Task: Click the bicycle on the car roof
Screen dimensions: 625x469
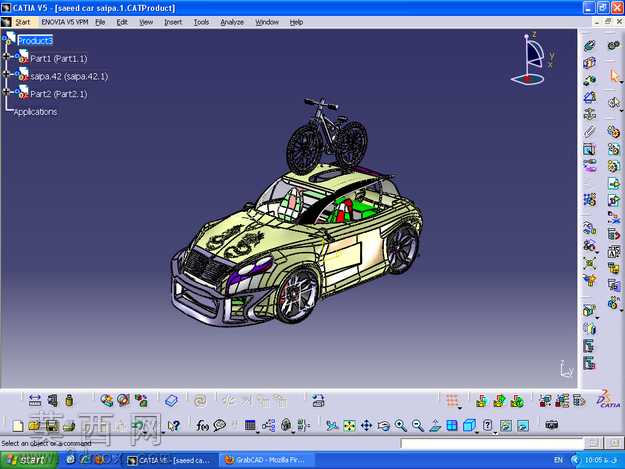Action: [x=327, y=135]
